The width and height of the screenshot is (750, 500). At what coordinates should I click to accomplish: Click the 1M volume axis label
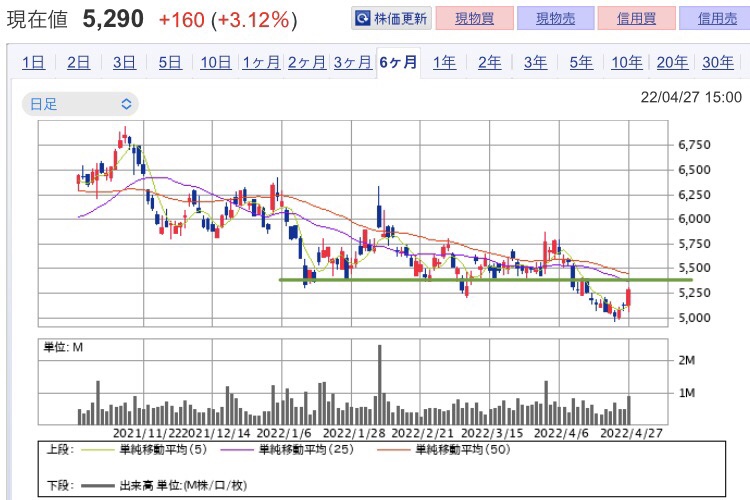click(x=686, y=393)
